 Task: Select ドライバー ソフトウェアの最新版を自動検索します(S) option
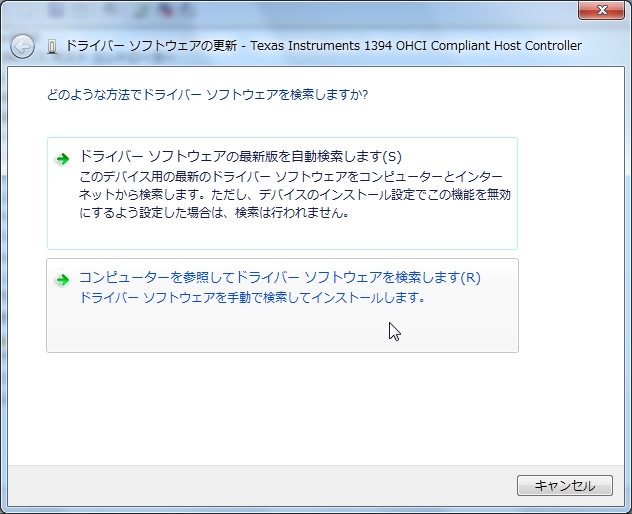click(240, 157)
